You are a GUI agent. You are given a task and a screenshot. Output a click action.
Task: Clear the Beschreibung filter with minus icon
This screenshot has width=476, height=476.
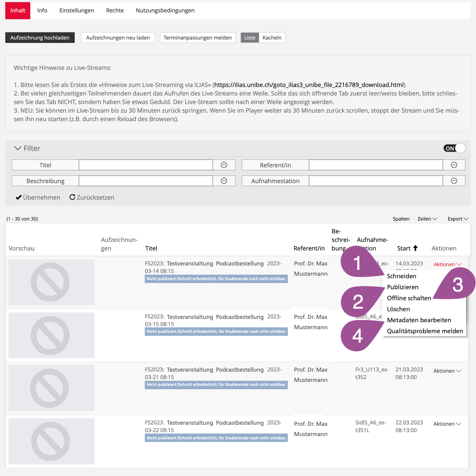224,181
